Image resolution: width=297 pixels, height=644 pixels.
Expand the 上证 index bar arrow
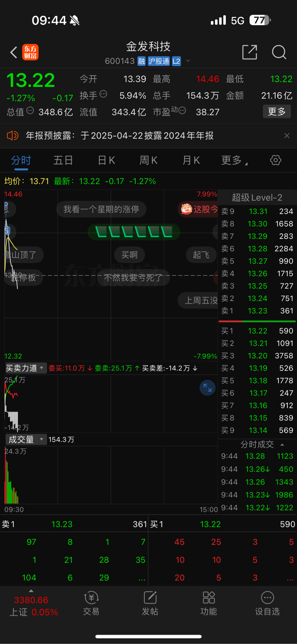[x=31, y=591]
